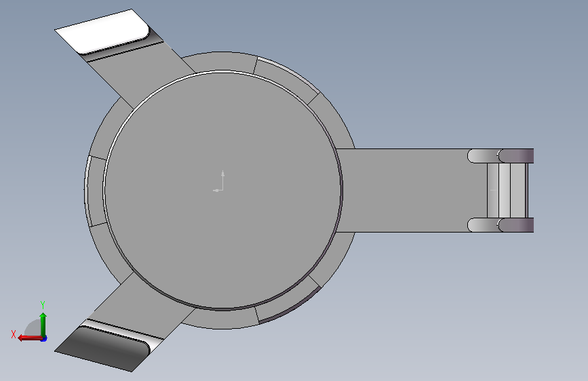This screenshot has height=381, width=588.
Task: Click the red X axis of the orientation triad
Action: (x=30, y=338)
